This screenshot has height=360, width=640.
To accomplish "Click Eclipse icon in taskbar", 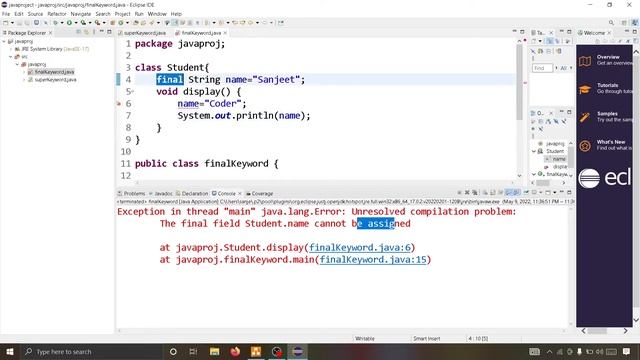I will (298, 351).
